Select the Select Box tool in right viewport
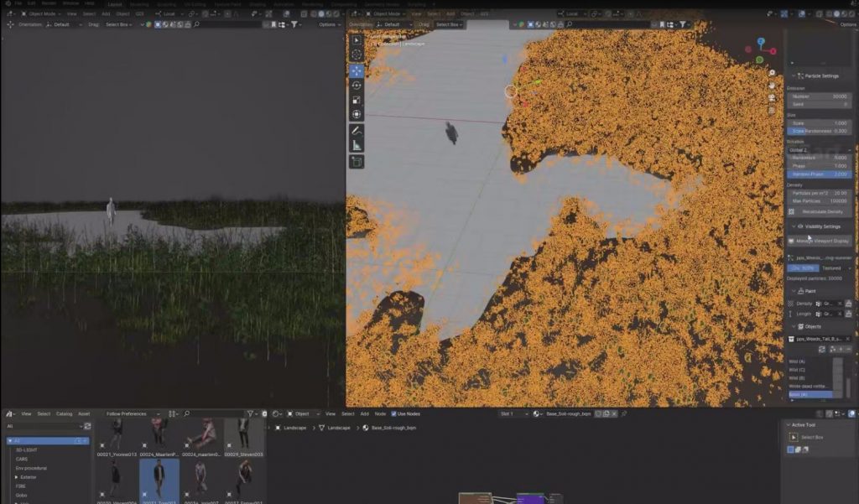 pyautogui.click(x=357, y=40)
